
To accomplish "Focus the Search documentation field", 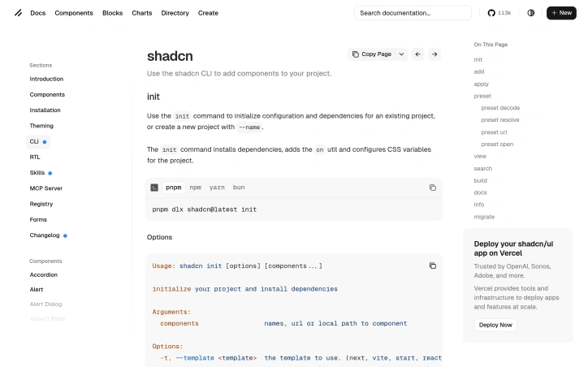I will pyautogui.click(x=413, y=13).
